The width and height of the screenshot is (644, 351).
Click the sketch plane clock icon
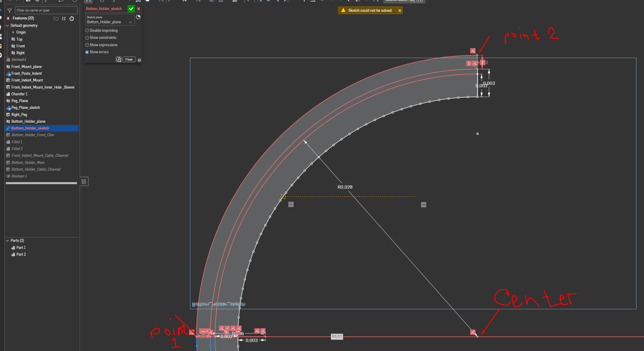click(x=138, y=17)
